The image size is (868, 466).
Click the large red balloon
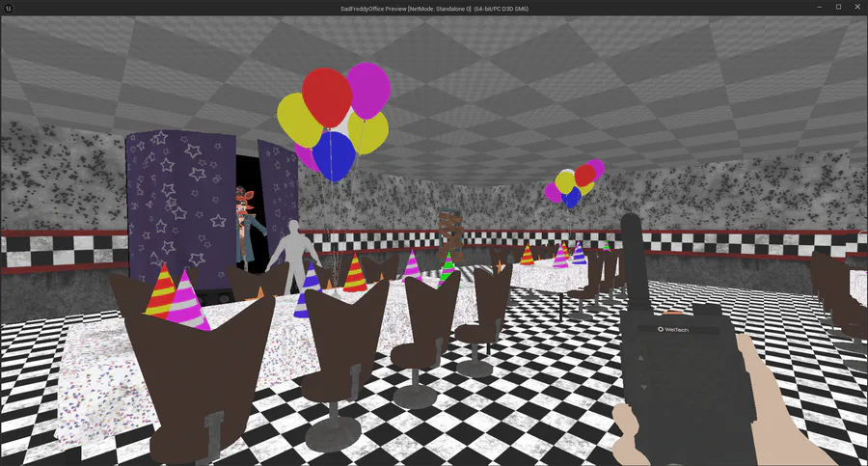pyautogui.click(x=327, y=97)
